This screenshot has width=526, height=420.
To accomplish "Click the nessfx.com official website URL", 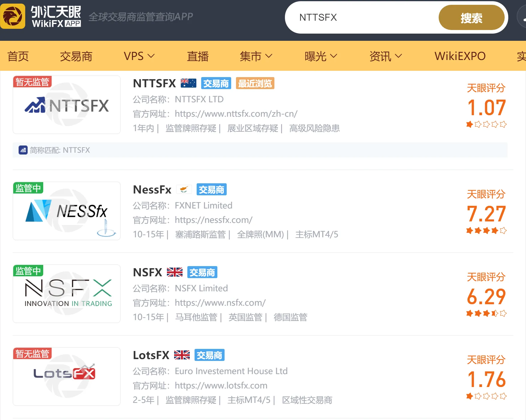I will pos(213,220).
